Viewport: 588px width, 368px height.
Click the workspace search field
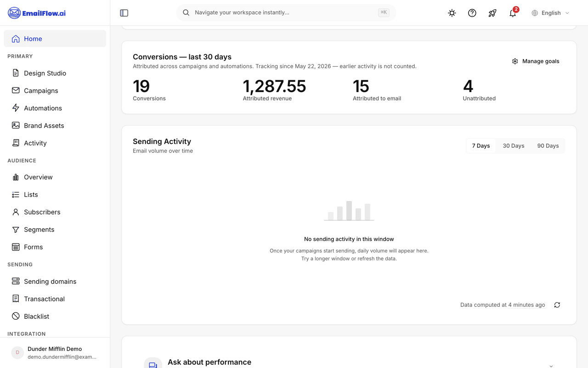coord(286,12)
